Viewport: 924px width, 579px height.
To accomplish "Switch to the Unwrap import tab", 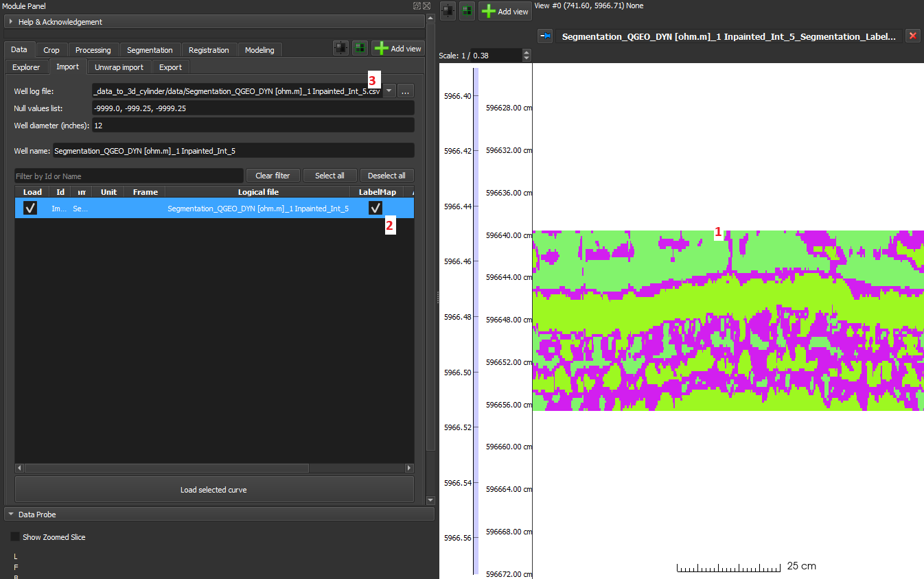I will tap(119, 67).
